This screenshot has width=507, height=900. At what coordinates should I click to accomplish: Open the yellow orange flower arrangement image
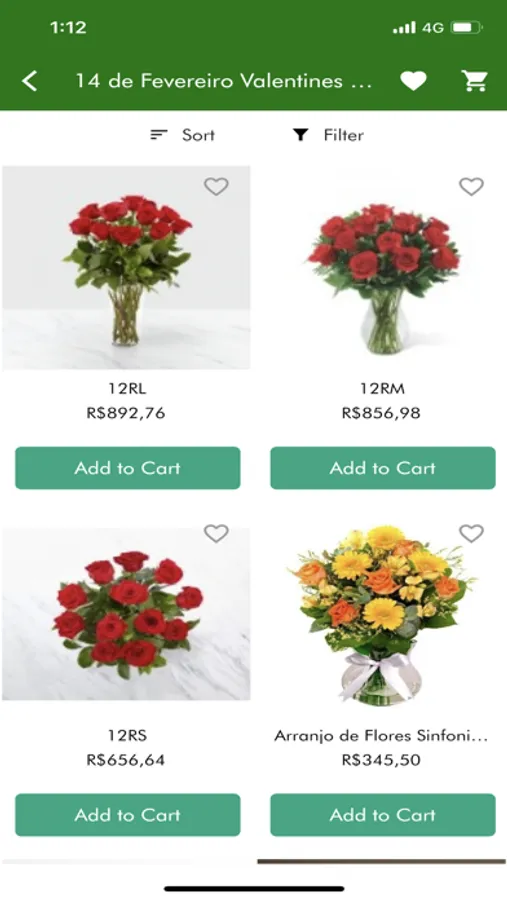382,613
